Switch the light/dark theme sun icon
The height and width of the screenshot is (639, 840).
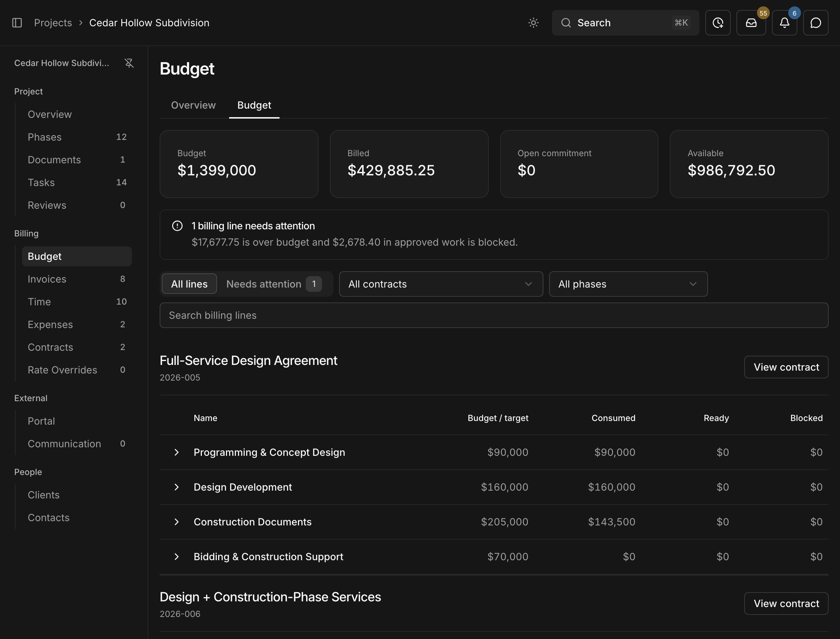click(x=533, y=23)
